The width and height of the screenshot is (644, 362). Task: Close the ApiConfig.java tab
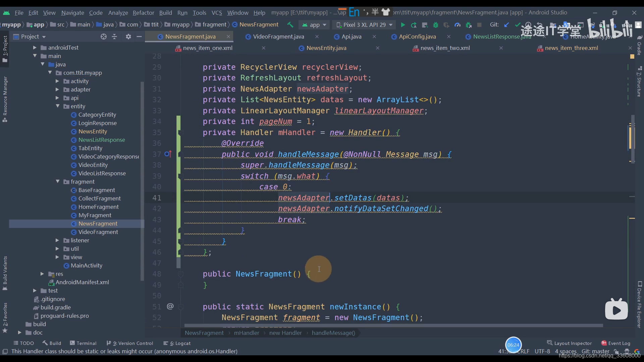coord(449,37)
